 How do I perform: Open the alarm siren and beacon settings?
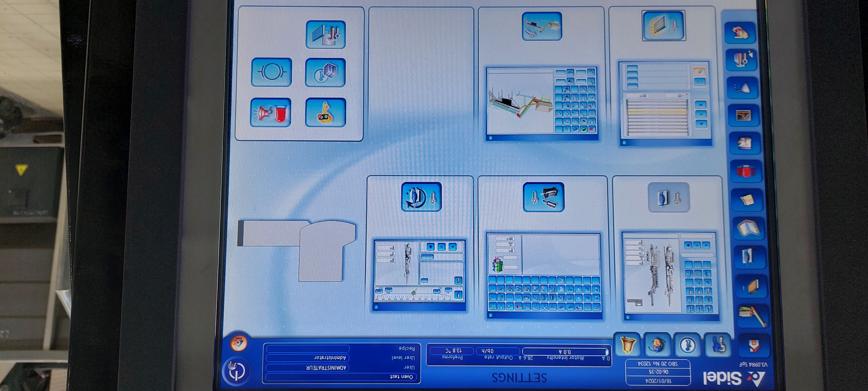click(x=270, y=113)
